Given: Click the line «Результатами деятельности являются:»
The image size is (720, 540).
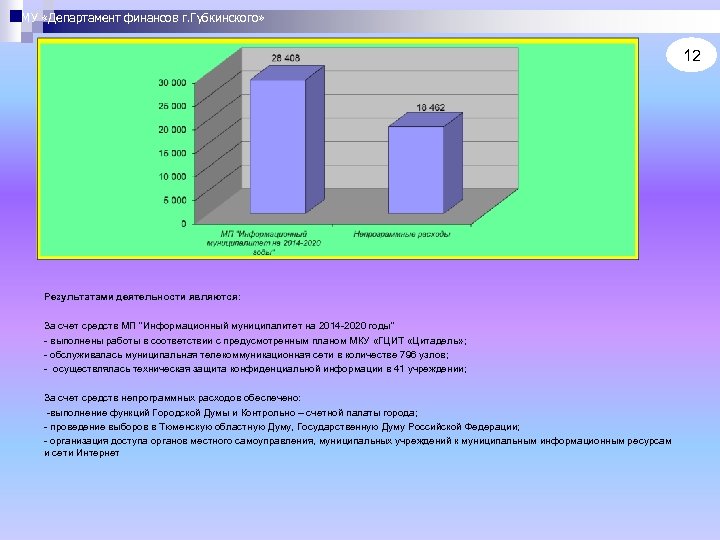Looking at the screenshot, I should pos(142,297).
